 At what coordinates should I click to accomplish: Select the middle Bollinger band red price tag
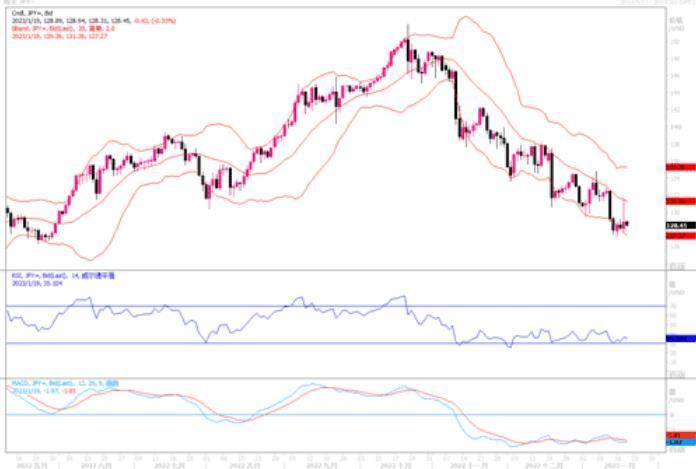(678, 201)
